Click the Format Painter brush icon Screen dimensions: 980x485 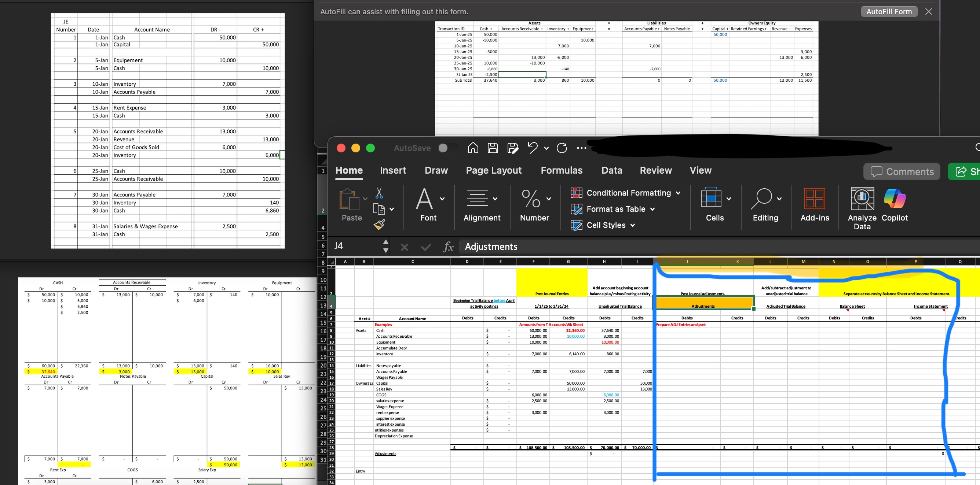379,225
